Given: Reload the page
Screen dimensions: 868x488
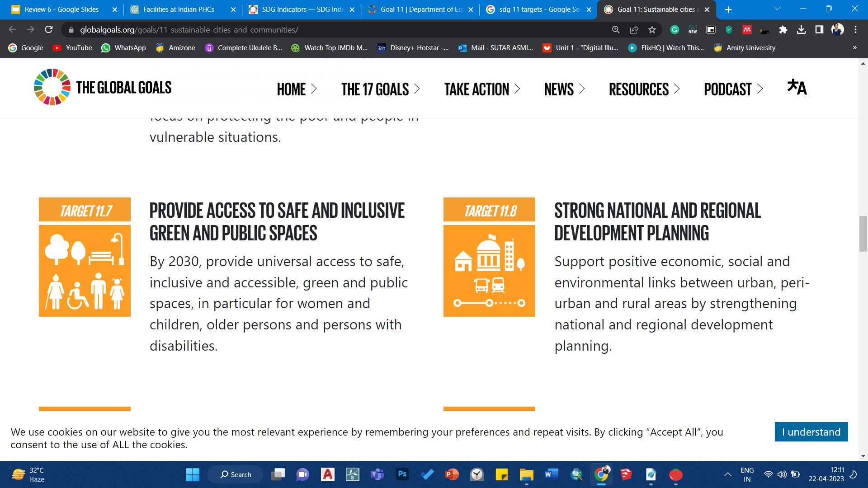Looking at the screenshot, I should (x=49, y=30).
